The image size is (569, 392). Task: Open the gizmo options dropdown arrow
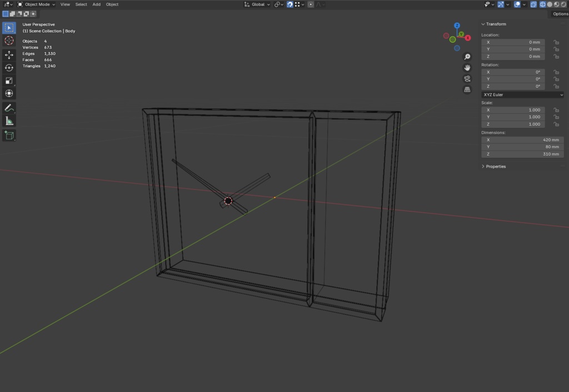tap(508, 4)
